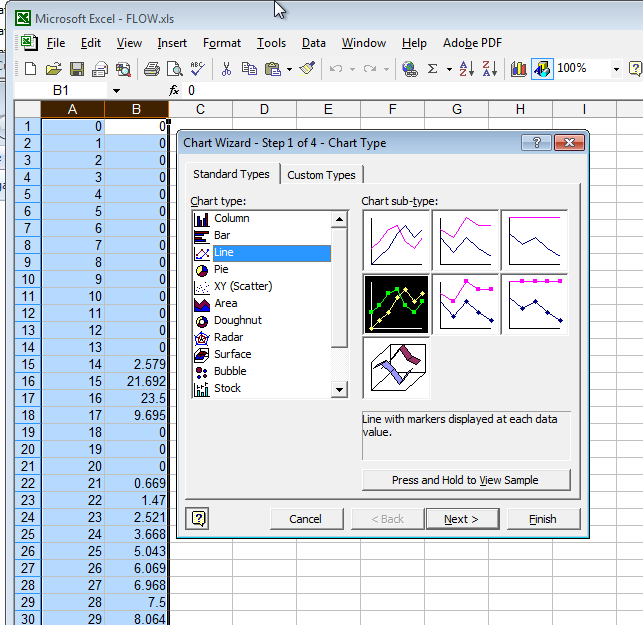Open the Adobe PDF menu

pyautogui.click(x=472, y=43)
